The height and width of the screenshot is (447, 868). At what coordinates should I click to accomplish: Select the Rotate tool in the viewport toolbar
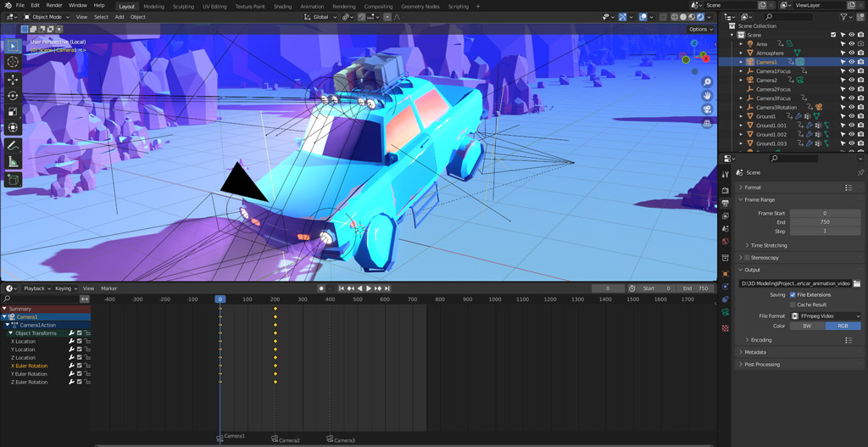coord(13,96)
